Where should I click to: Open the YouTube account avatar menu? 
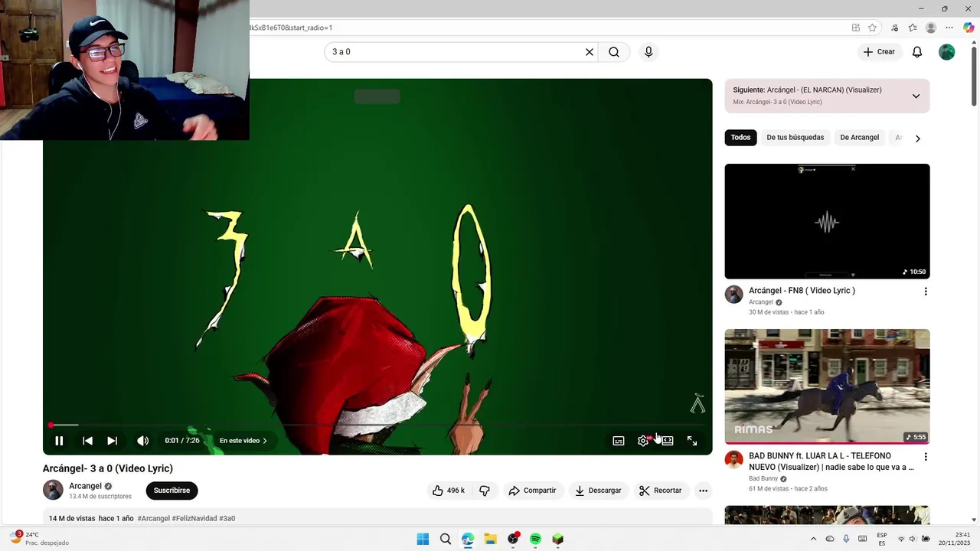[947, 52]
